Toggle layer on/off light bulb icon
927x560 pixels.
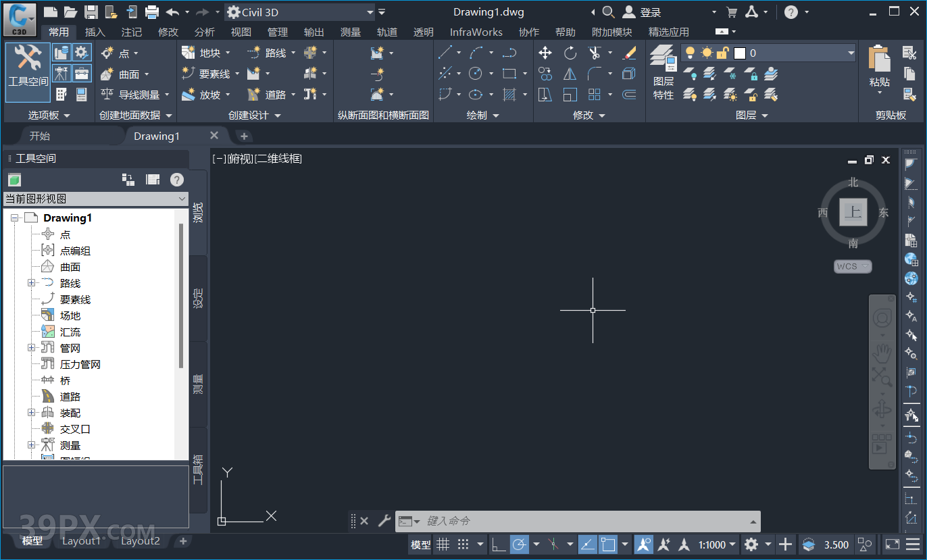(x=690, y=53)
